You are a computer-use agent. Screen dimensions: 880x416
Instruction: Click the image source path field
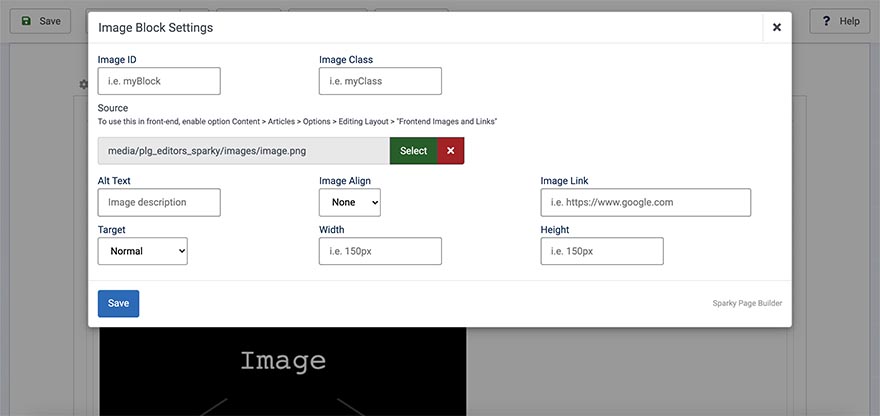244,150
